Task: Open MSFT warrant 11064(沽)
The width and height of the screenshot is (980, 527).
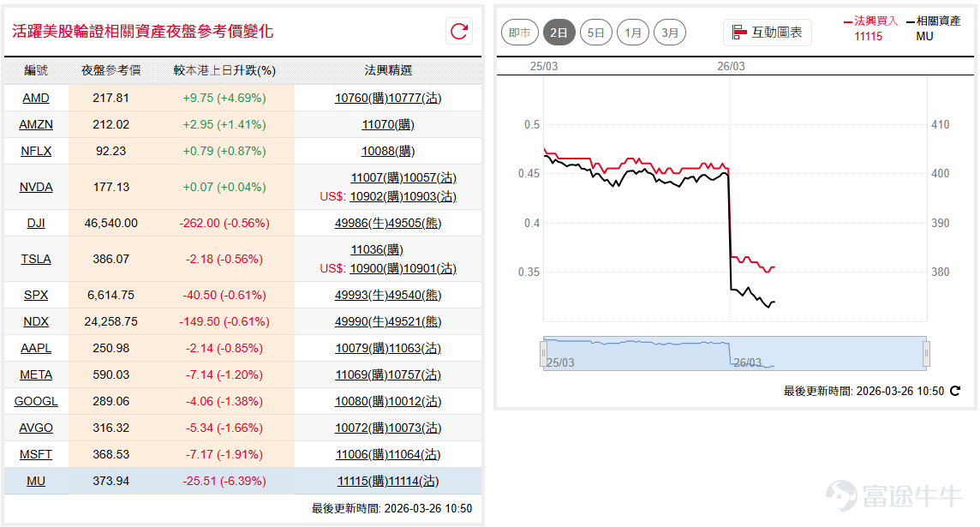Action: coord(415,454)
